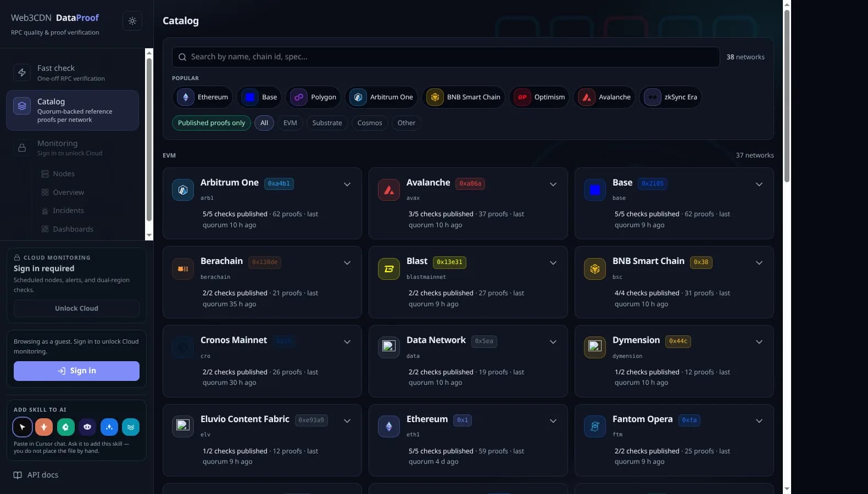Expand the Base card chevron
Image resolution: width=868 pixels, height=494 pixels.
[759, 184]
